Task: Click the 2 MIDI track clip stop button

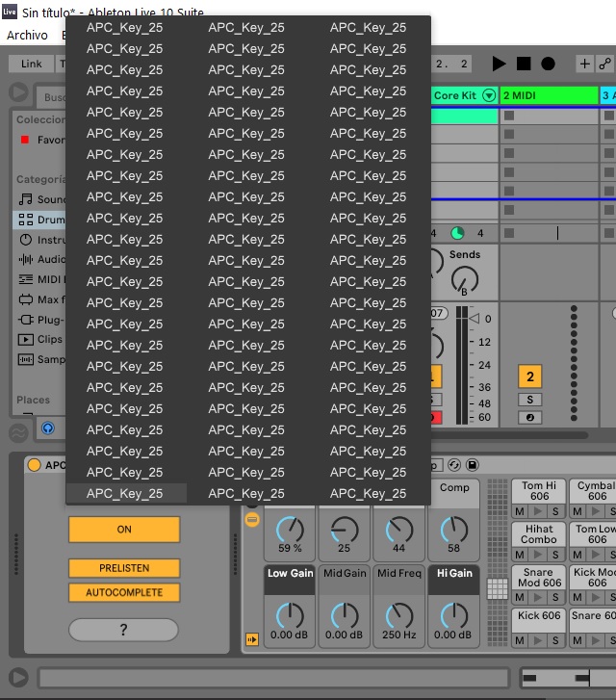Action: [509, 233]
